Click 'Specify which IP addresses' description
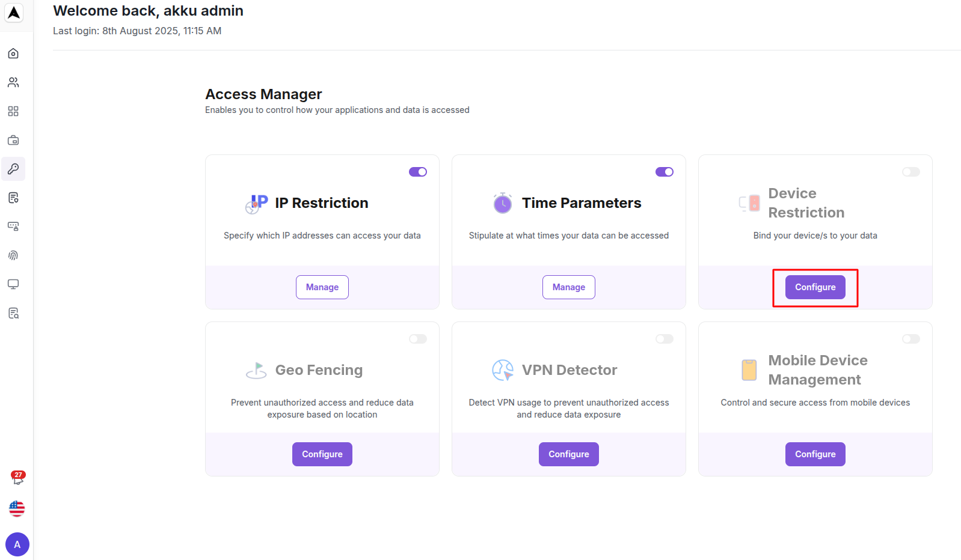The width and height of the screenshot is (961, 560). [322, 236]
